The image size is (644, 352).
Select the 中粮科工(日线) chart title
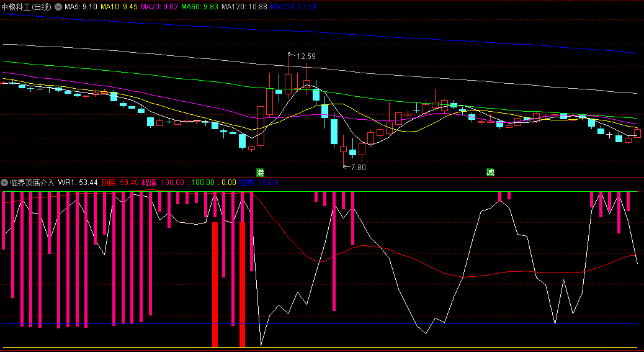(x=27, y=7)
